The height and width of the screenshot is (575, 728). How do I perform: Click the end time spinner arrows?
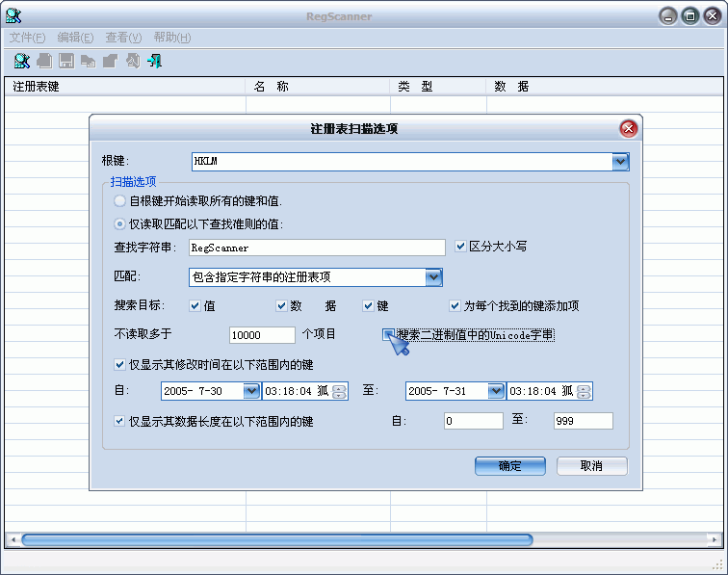click(584, 392)
